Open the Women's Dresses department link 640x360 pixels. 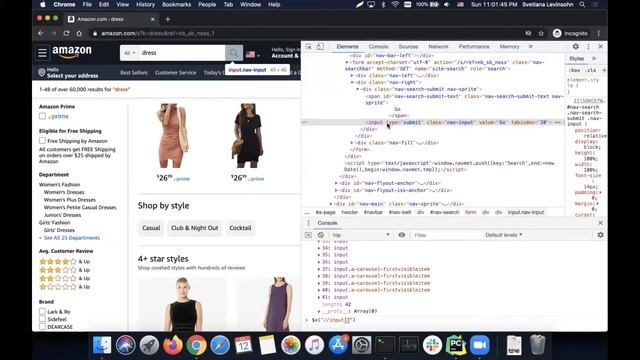pyautogui.click(x=64, y=192)
